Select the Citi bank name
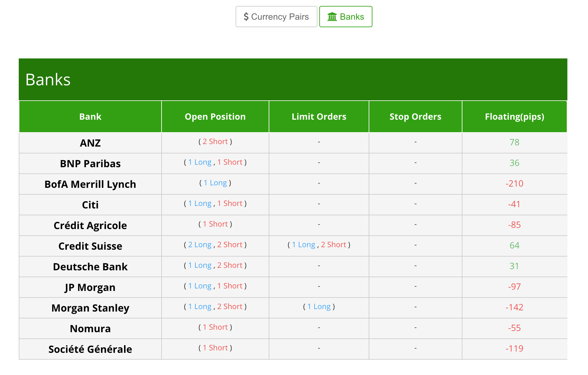The image size is (588, 375). pos(90,205)
